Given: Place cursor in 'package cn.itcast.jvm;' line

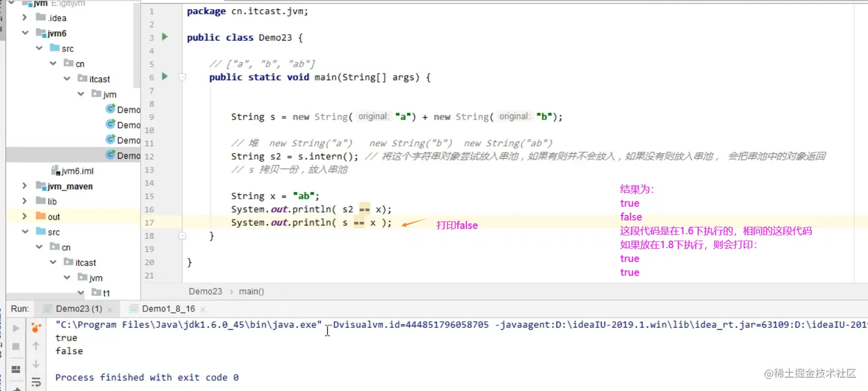Looking at the screenshot, I should click(x=247, y=11).
